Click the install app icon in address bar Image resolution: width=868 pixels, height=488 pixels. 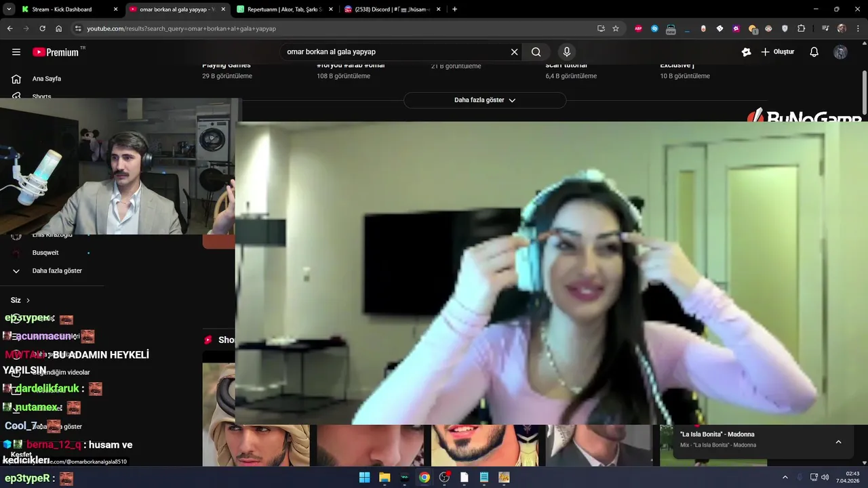point(601,28)
